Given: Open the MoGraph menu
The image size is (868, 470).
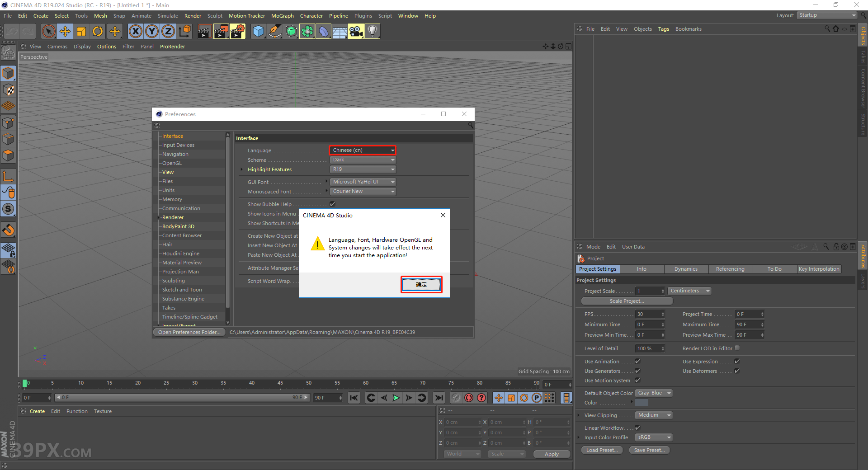Looking at the screenshot, I should point(282,15).
